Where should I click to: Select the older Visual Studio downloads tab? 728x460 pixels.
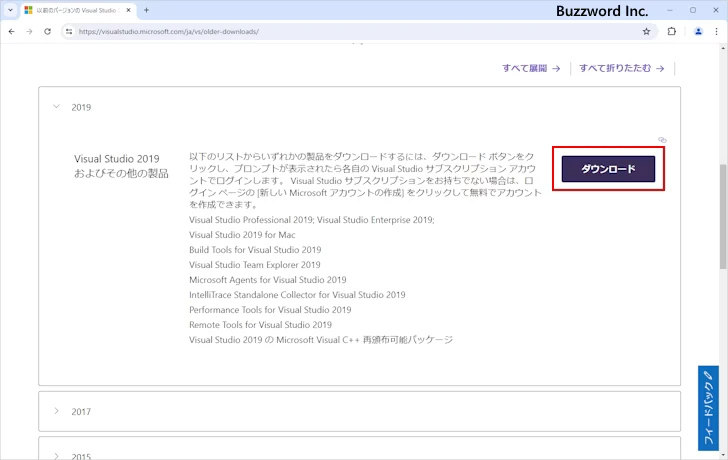[x=79, y=10]
